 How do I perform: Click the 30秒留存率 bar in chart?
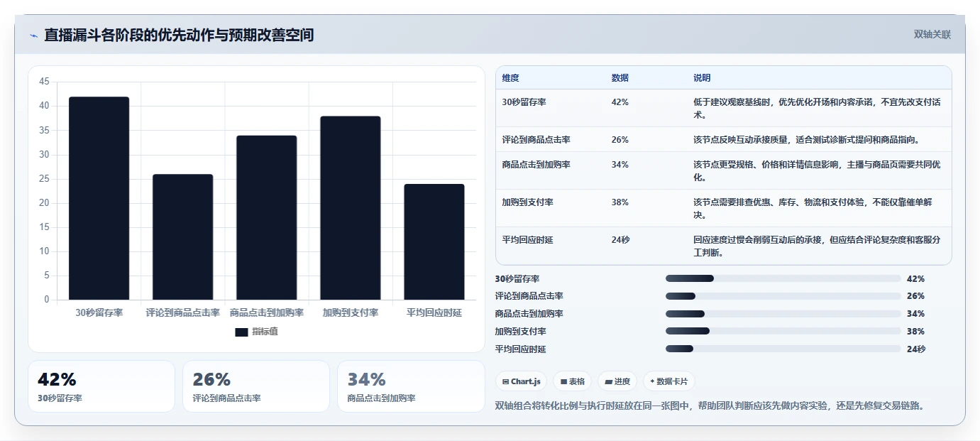(99, 198)
